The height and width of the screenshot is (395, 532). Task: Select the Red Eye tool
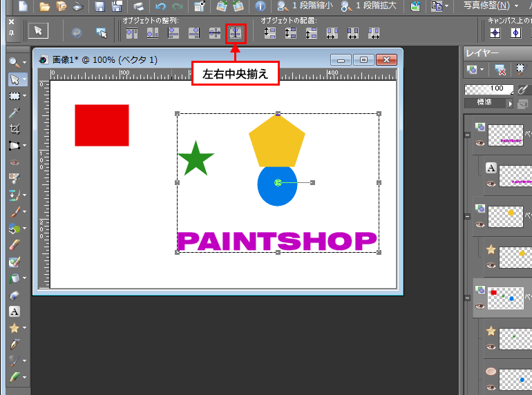pyautogui.click(x=15, y=162)
